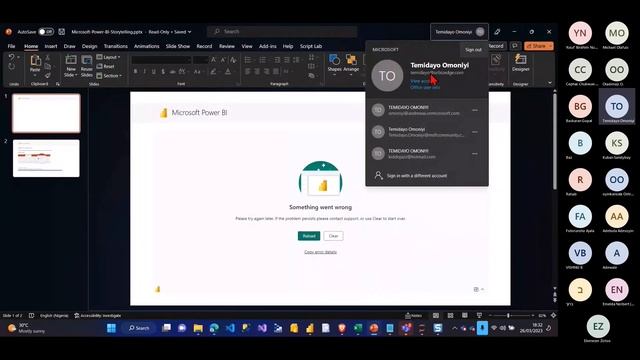The height and width of the screenshot is (360, 640).
Task: Open File Explorer from the taskbar
Action: (198, 328)
